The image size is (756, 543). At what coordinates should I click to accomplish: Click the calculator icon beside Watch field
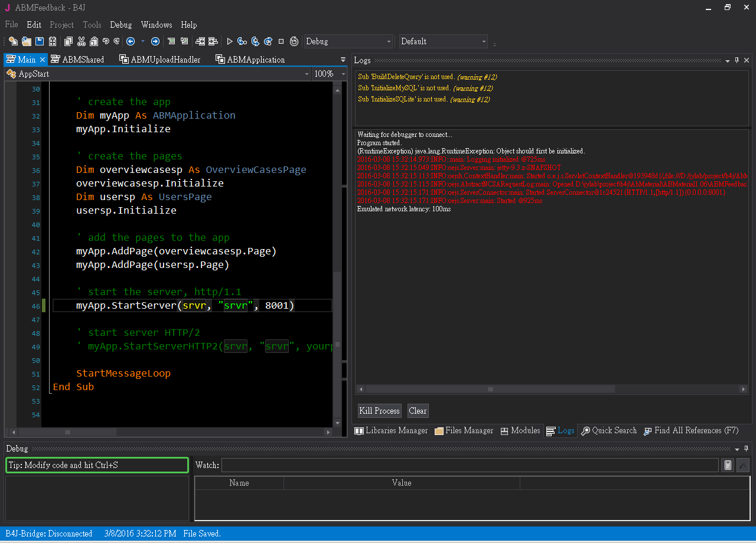click(728, 465)
